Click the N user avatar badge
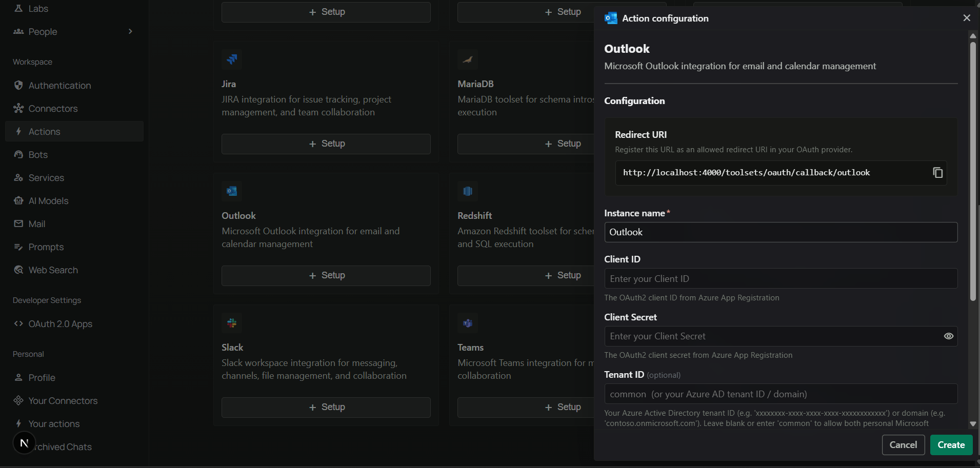Screen dimensions: 980x468 24,443
